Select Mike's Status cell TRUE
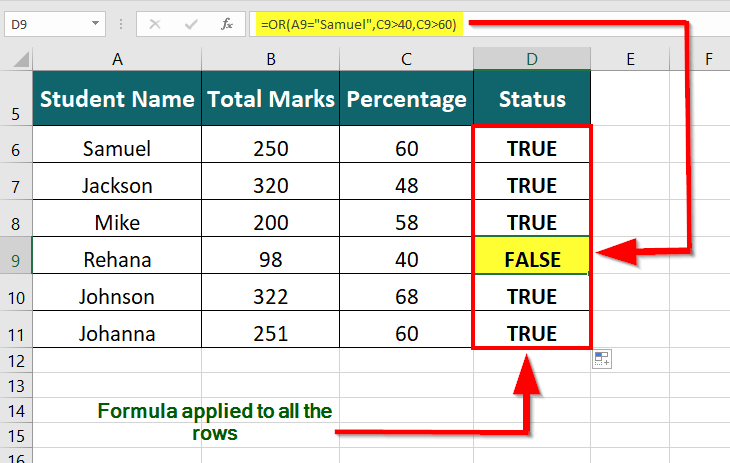This screenshot has width=730, height=463. (532, 218)
